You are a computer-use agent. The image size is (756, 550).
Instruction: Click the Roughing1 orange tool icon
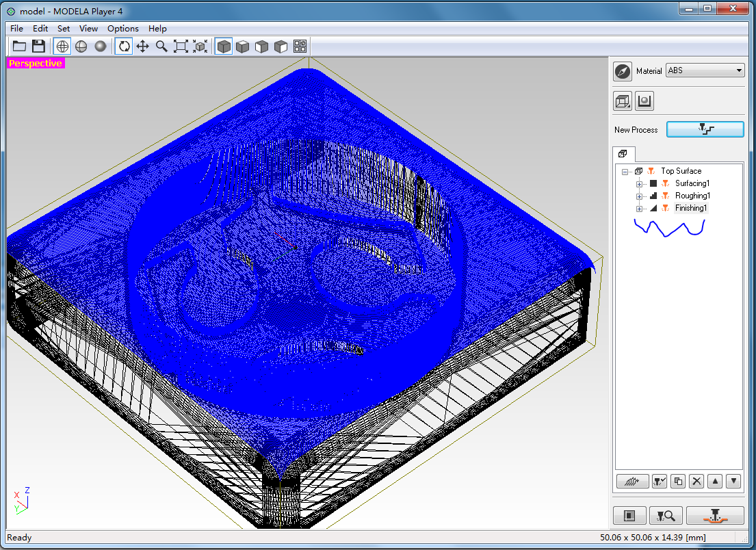[666, 196]
